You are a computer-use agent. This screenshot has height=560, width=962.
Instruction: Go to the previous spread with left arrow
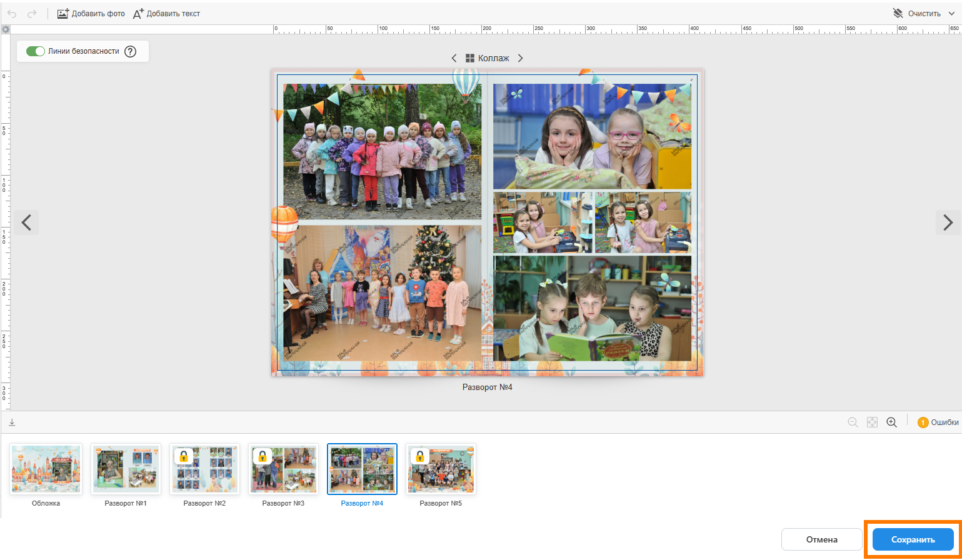pos(26,222)
